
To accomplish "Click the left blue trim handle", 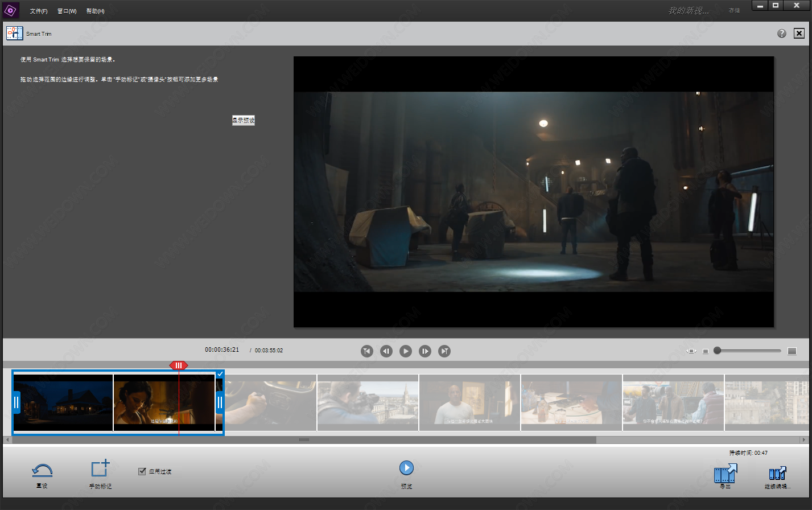I will 17,402.
